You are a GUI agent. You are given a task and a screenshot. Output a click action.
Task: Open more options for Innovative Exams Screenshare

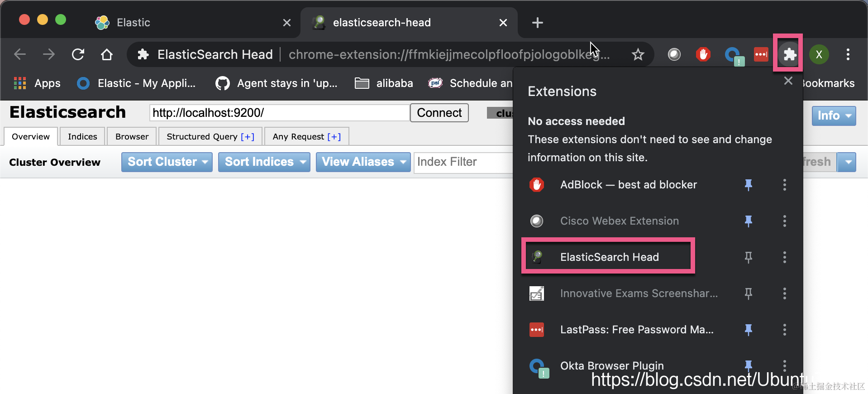click(785, 293)
